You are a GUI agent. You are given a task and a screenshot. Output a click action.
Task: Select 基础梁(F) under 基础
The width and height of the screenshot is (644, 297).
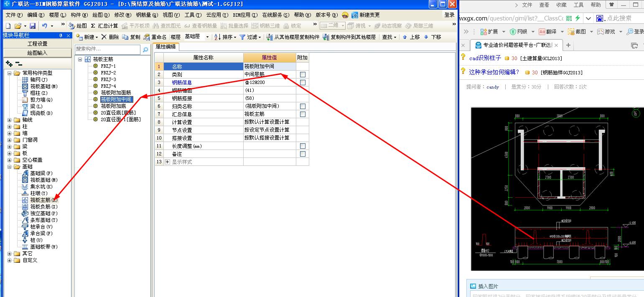click(x=37, y=173)
